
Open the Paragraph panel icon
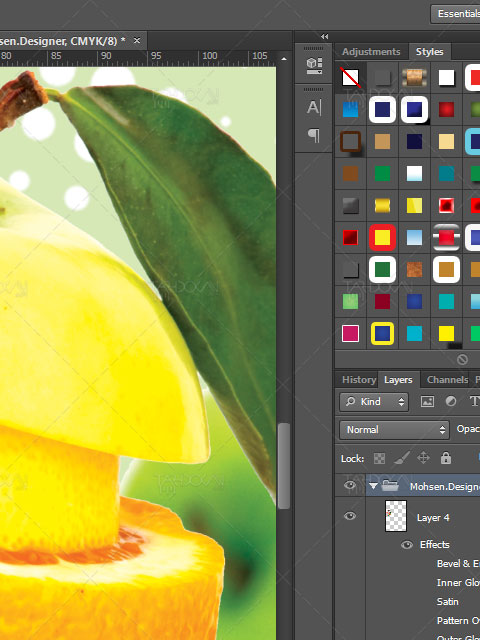tap(314, 135)
